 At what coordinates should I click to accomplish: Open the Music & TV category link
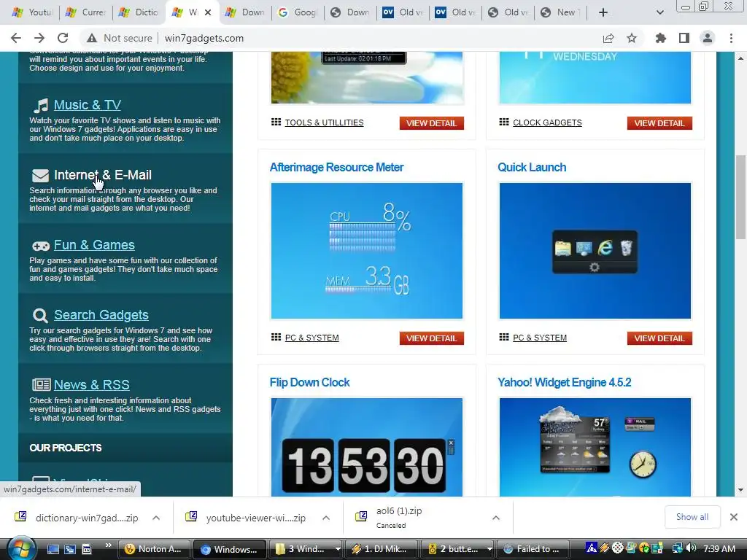pos(88,105)
